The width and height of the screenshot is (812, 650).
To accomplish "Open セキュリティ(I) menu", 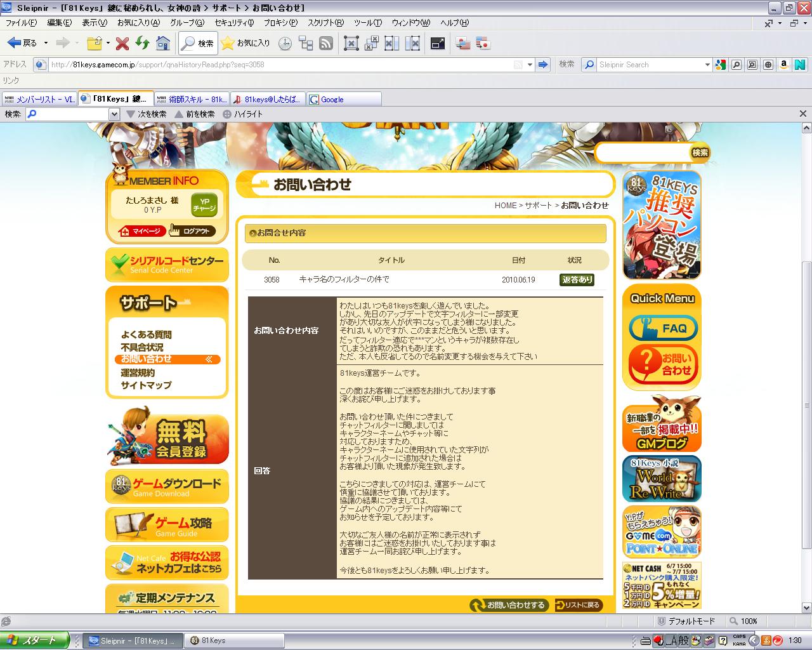I will pos(234,23).
